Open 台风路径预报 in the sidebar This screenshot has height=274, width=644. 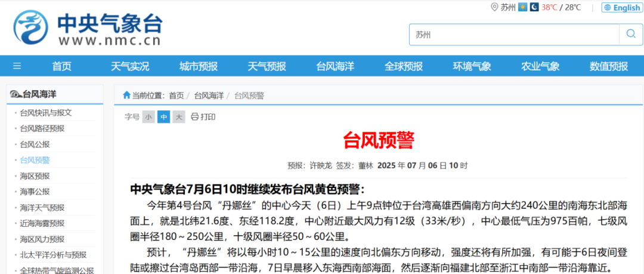[x=42, y=128]
